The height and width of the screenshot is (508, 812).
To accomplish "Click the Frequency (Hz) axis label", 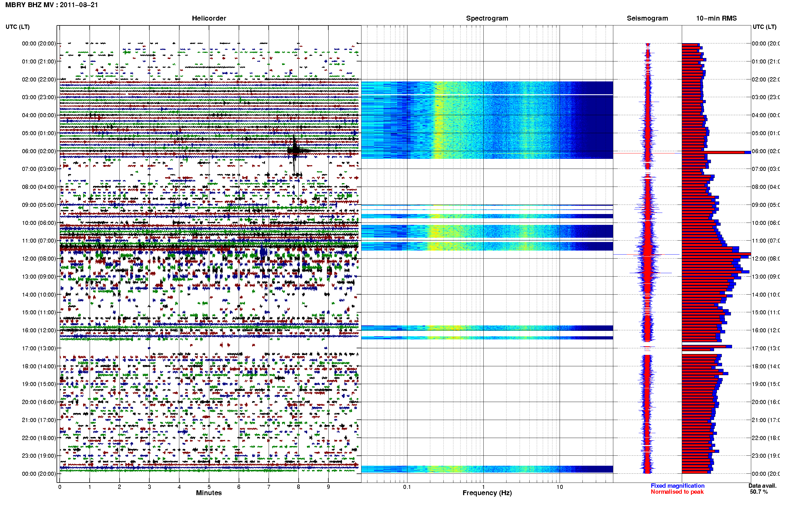I will pos(487,493).
